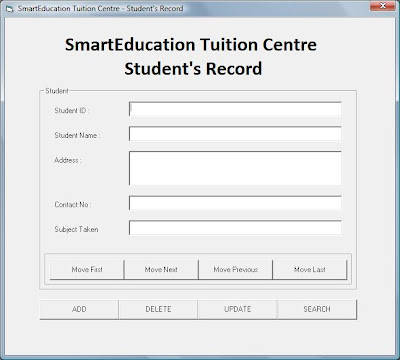This screenshot has height=360, width=400.
Task: Close the Student's Record window
Action: (383, 6)
